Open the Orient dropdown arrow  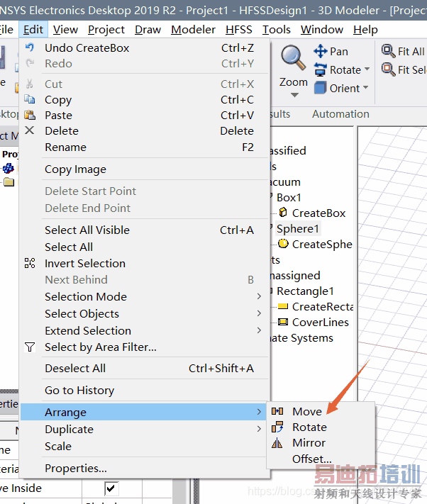[365, 87]
